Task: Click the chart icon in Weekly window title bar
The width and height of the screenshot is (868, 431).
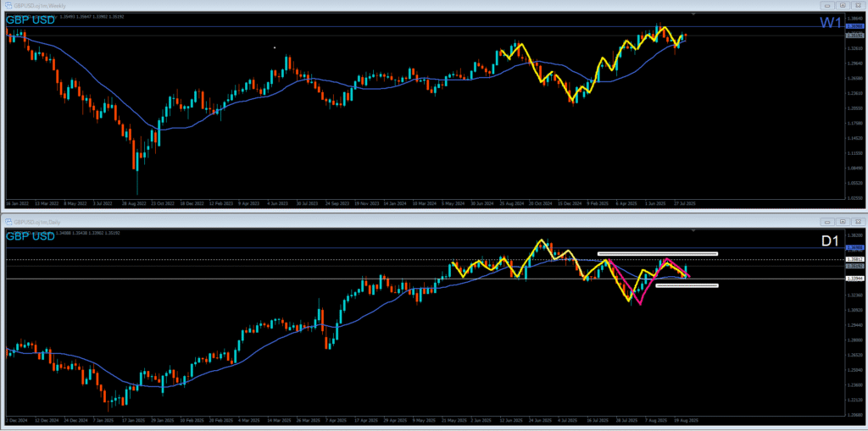Action: click(x=8, y=5)
